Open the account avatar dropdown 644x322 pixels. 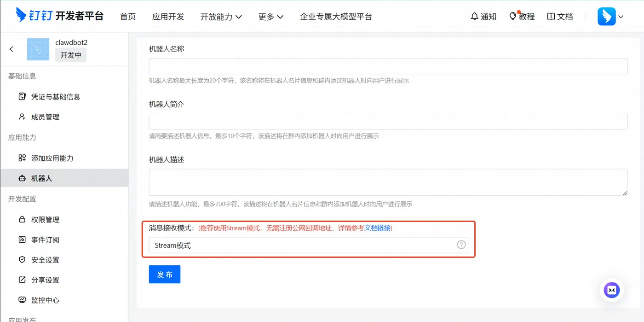610,17
